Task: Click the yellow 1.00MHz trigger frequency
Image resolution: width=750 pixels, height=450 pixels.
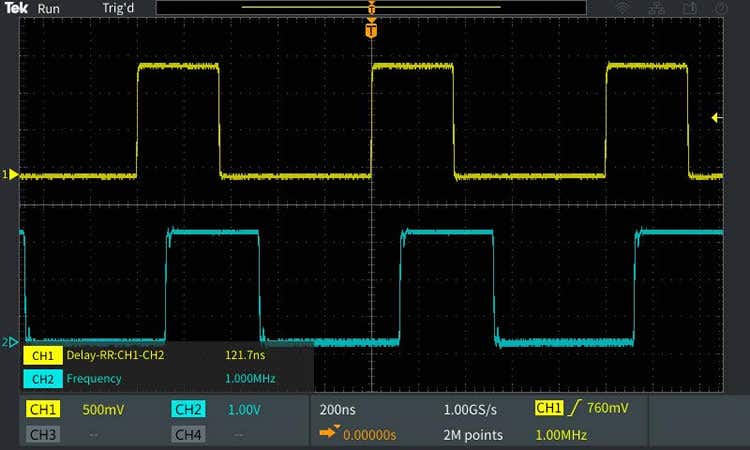Action: click(x=561, y=435)
